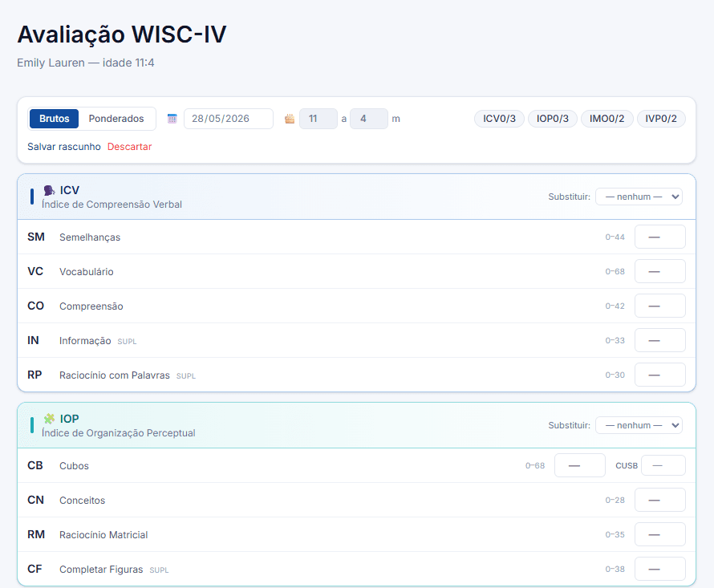714x588 pixels.
Task: Click the red Descartar link
Action: coord(129,147)
